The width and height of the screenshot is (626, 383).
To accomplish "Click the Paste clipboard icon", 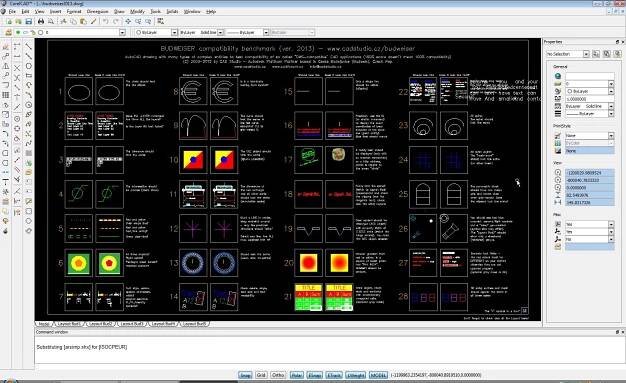I will [83, 22].
